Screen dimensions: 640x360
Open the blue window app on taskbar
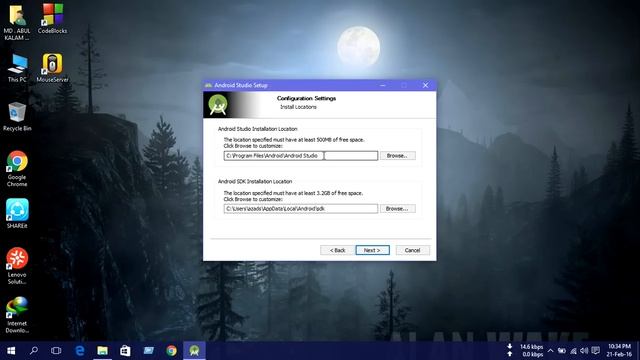coord(149,351)
